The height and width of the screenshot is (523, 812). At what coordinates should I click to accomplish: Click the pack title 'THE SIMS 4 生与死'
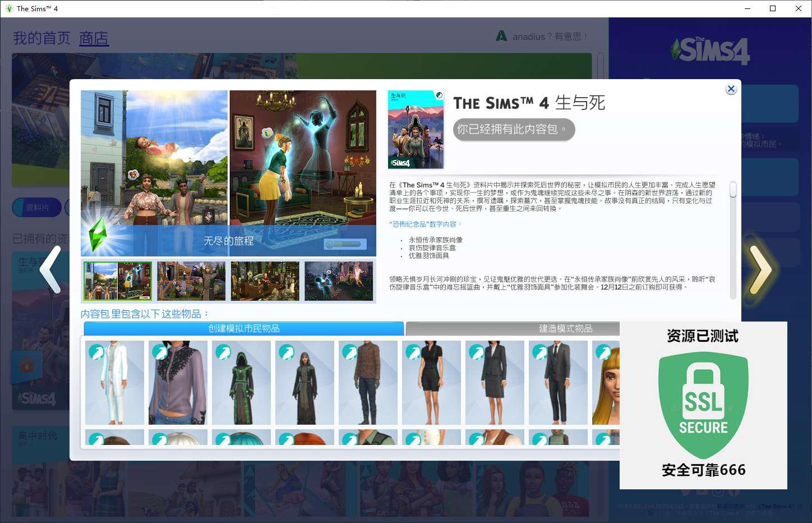pos(529,103)
